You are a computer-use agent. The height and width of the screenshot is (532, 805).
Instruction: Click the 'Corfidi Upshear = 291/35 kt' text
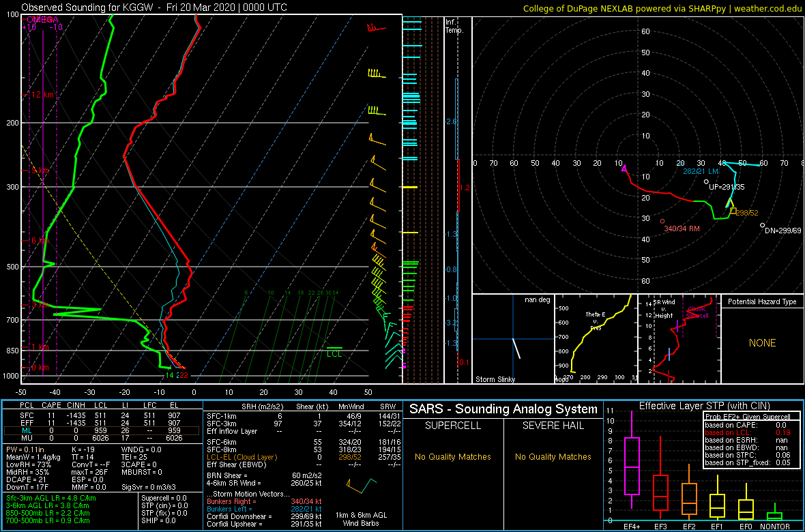264,523
